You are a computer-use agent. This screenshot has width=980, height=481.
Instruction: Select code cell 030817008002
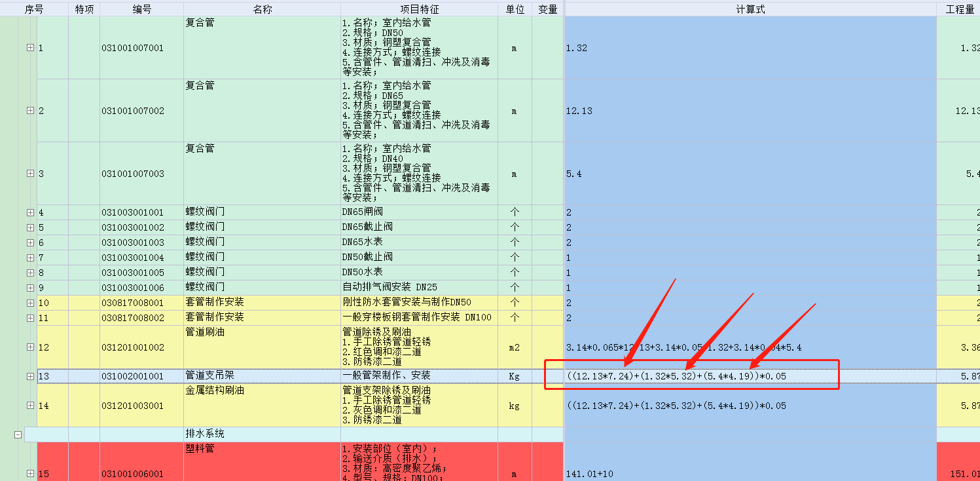point(141,318)
